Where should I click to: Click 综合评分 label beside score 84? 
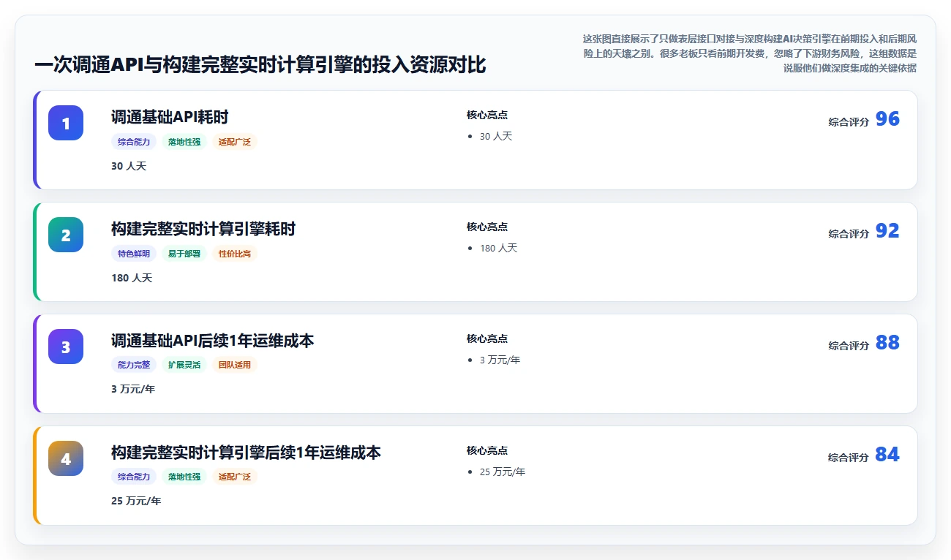(x=849, y=458)
